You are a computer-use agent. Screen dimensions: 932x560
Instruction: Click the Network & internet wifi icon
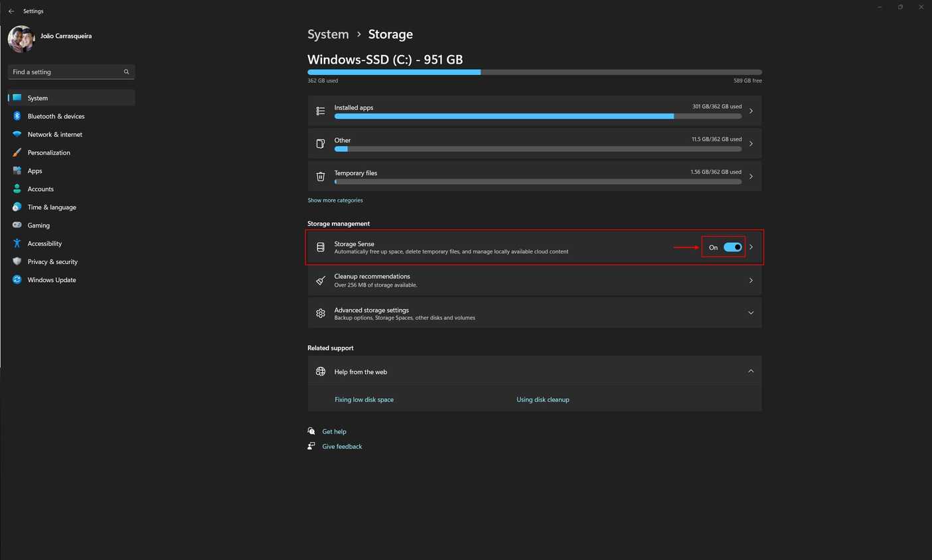(17, 134)
